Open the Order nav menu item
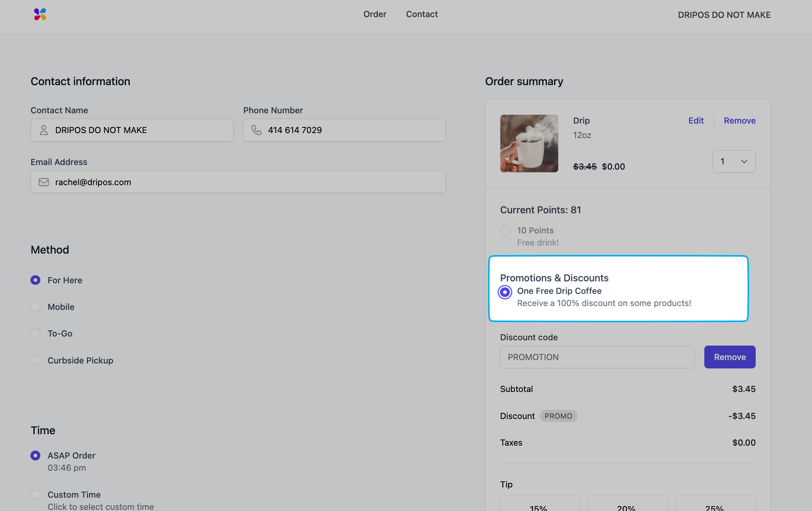This screenshot has height=511, width=812. click(x=374, y=14)
